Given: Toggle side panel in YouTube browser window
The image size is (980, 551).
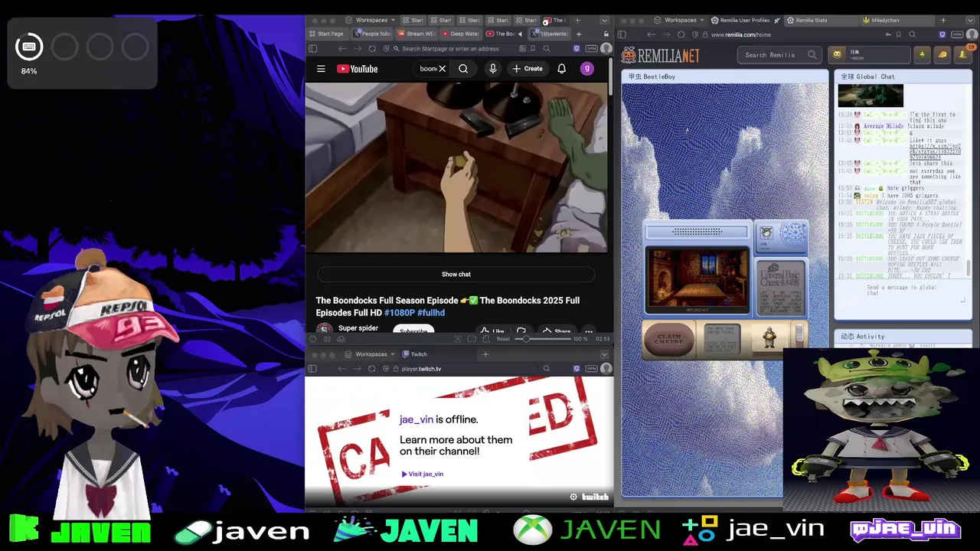Looking at the screenshot, I should [312, 48].
